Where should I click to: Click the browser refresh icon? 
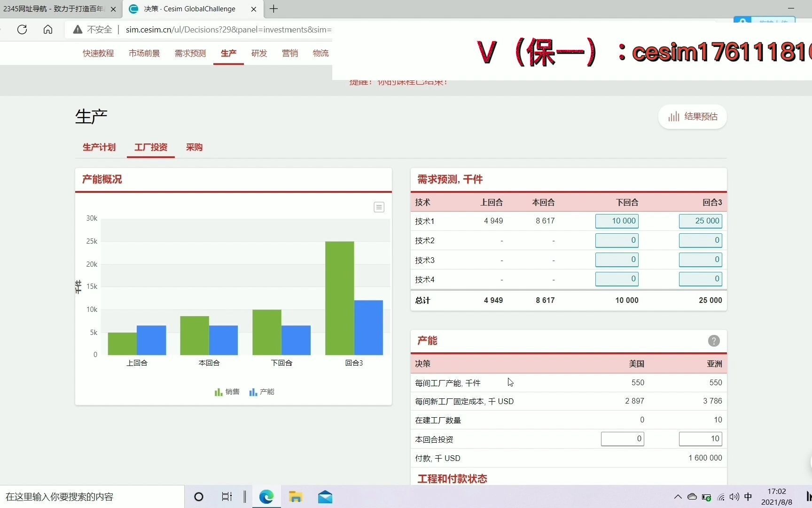click(x=22, y=30)
